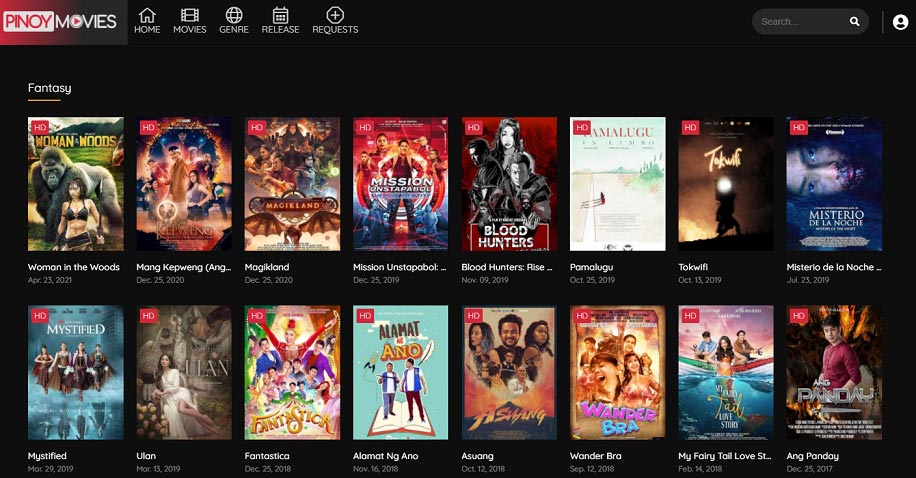Click the HD badge on Magikland poster
Screen dimensions: 916x478
tap(256, 127)
